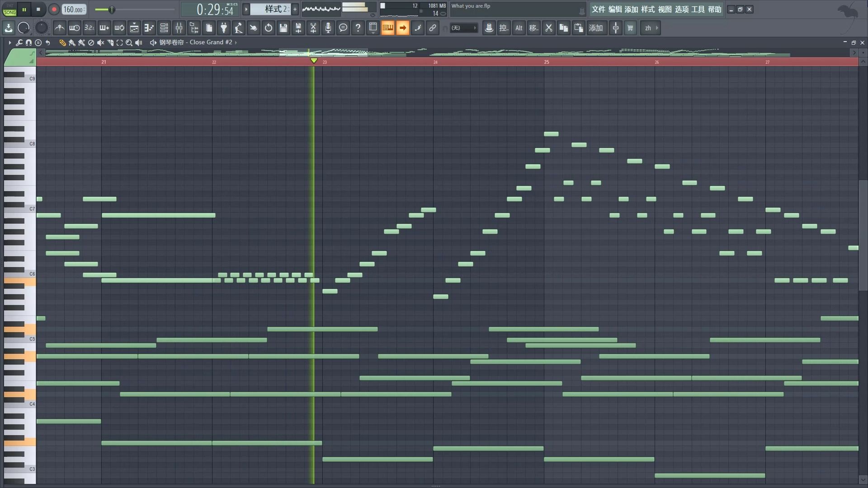Viewport: 868px width, 488px height.
Task: Open the 样式 menu
Action: click(648, 9)
